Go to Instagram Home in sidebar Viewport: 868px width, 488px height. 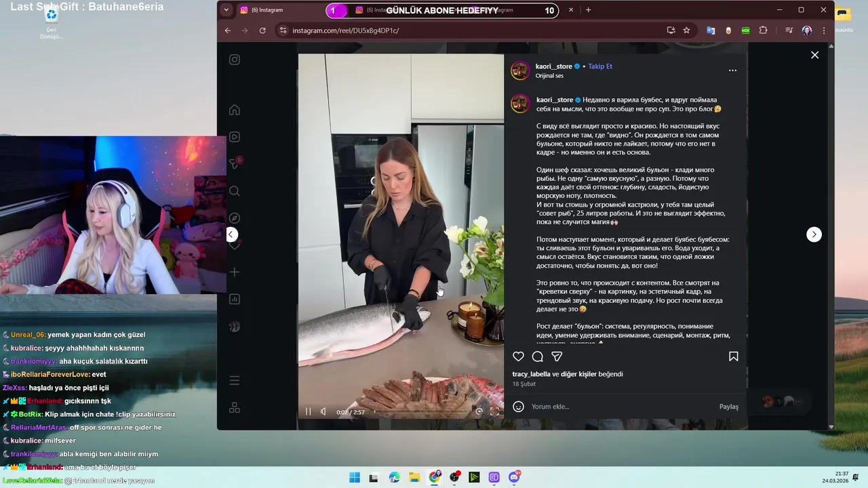coord(235,110)
